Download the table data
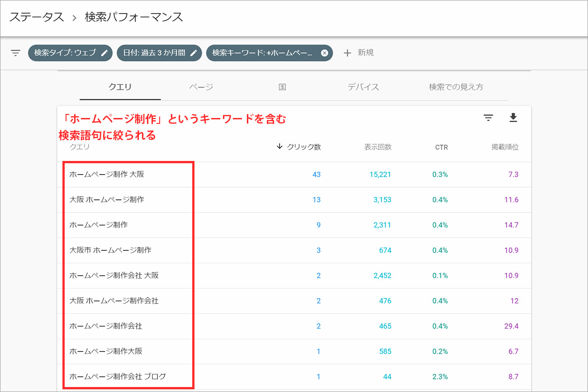 pyautogui.click(x=513, y=118)
